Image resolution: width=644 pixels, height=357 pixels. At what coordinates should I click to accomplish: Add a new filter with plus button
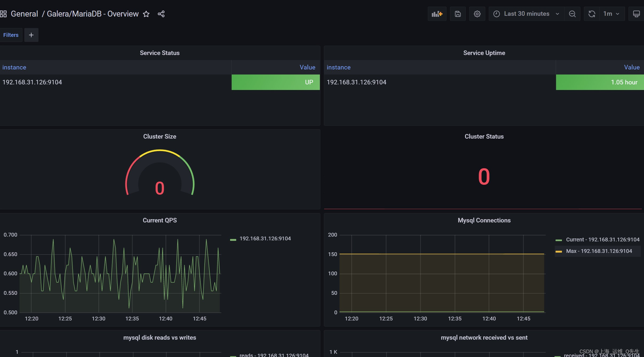click(31, 35)
